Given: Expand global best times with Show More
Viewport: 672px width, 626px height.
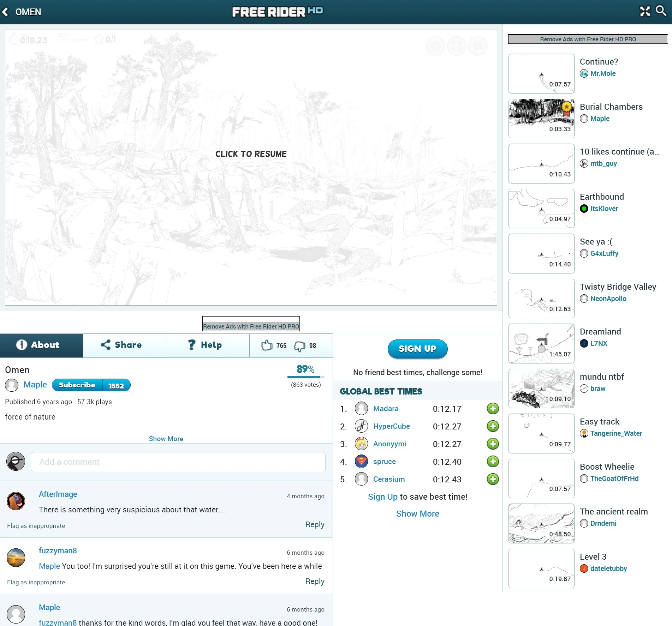Looking at the screenshot, I should point(418,514).
